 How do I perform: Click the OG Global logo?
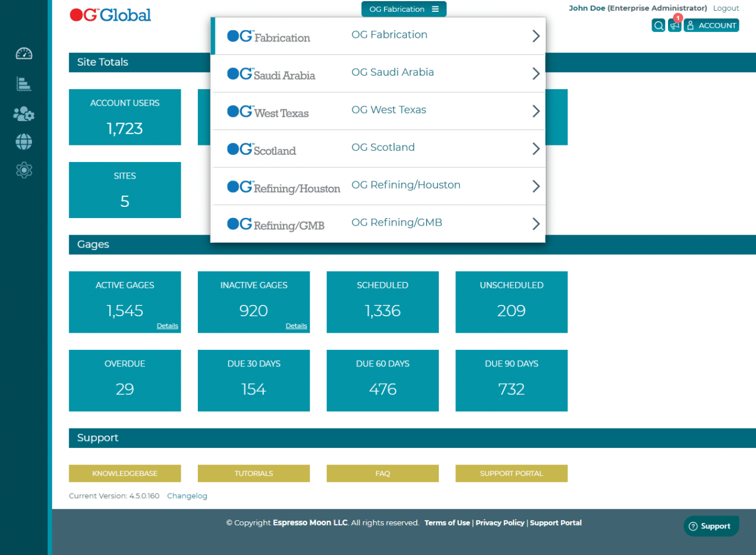click(110, 15)
